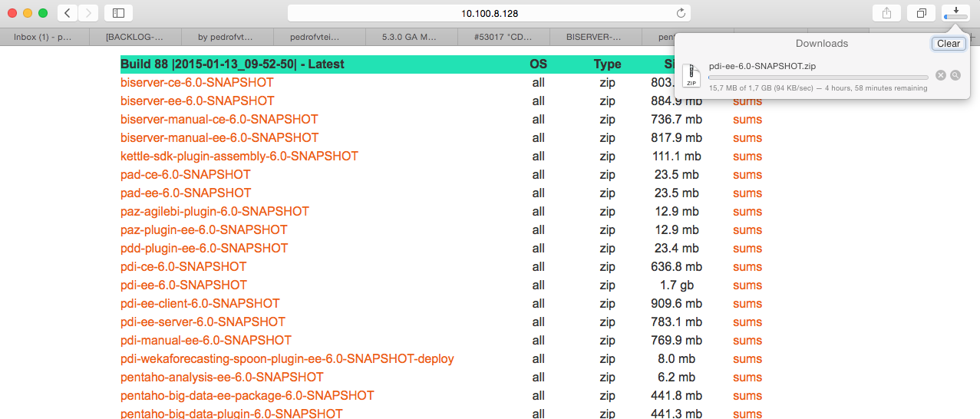The width and height of the screenshot is (980, 419).
Task: Open sums for biserver-manual-ce-6.0-SNAPSHOT
Action: (x=747, y=119)
